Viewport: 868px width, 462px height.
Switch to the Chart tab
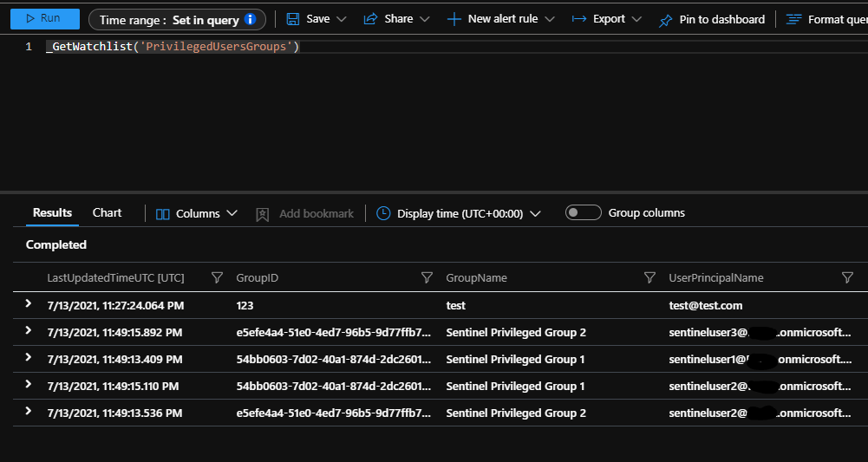[107, 212]
